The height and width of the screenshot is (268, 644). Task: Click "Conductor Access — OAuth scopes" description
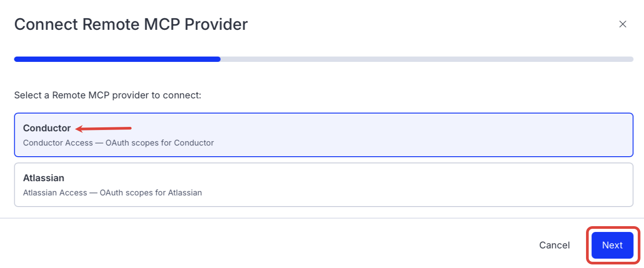pos(118,143)
